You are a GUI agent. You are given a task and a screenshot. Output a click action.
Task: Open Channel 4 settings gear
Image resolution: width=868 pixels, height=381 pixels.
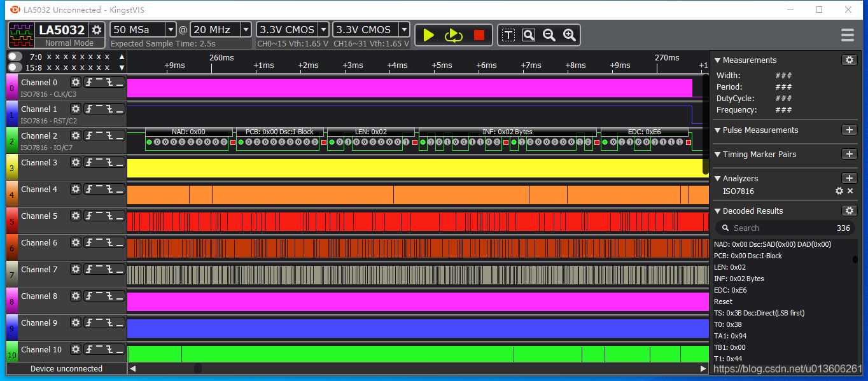(76, 189)
